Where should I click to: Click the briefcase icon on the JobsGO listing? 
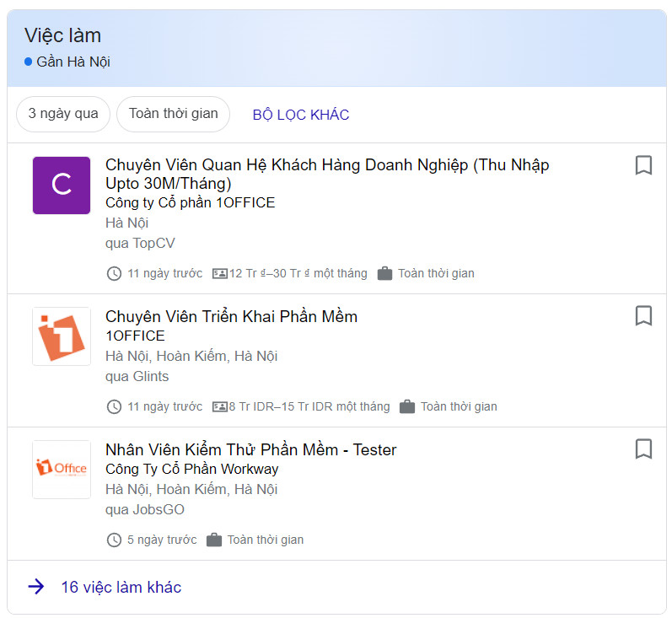point(214,540)
